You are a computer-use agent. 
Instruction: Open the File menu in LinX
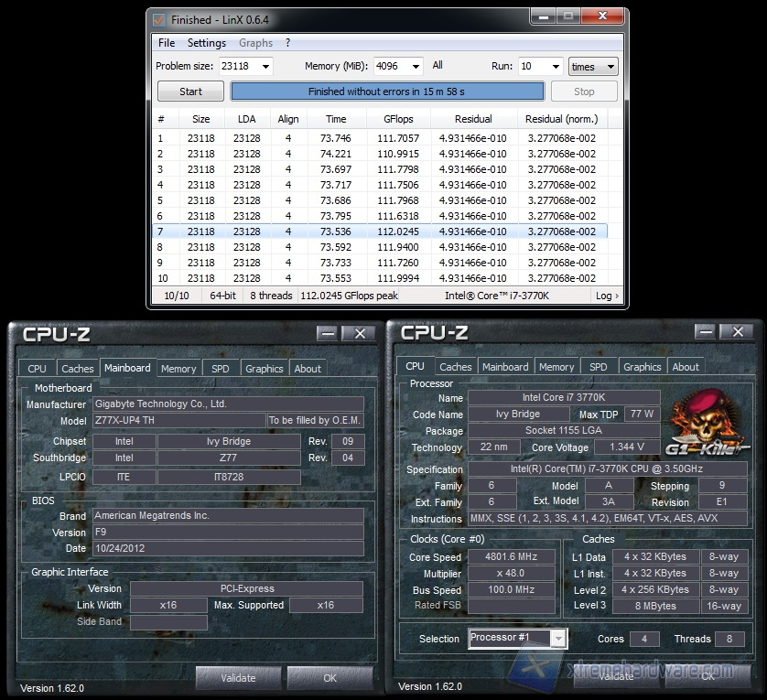(167, 43)
